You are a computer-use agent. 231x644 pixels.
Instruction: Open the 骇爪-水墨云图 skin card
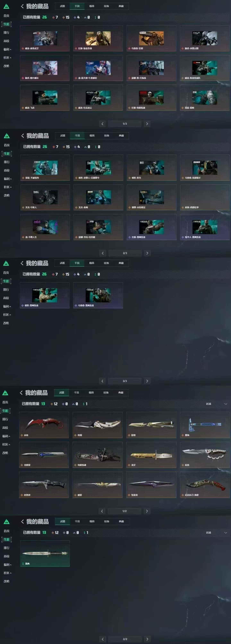coord(205,38)
